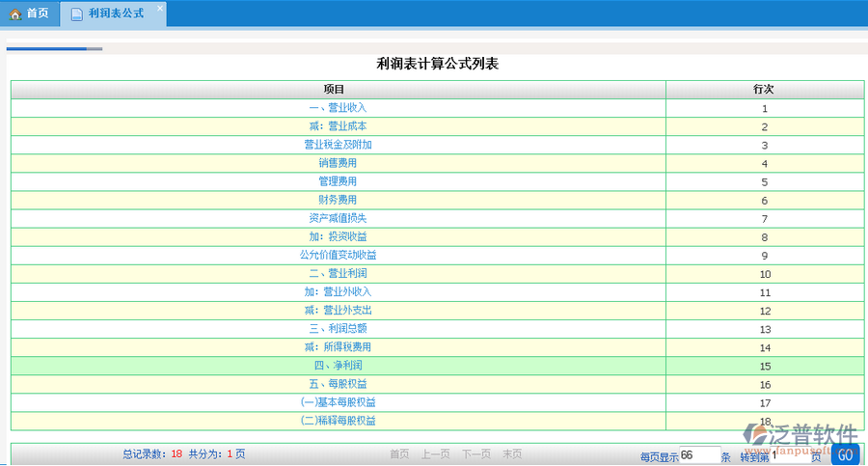Click the 利润表计算公式列表 title

[437, 64]
